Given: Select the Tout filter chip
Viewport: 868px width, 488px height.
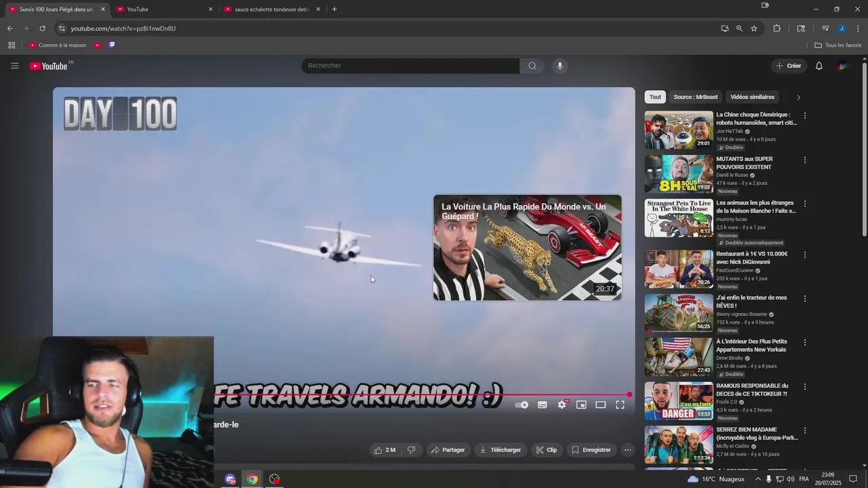Looking at the screenshot, I should coord(655,97).
